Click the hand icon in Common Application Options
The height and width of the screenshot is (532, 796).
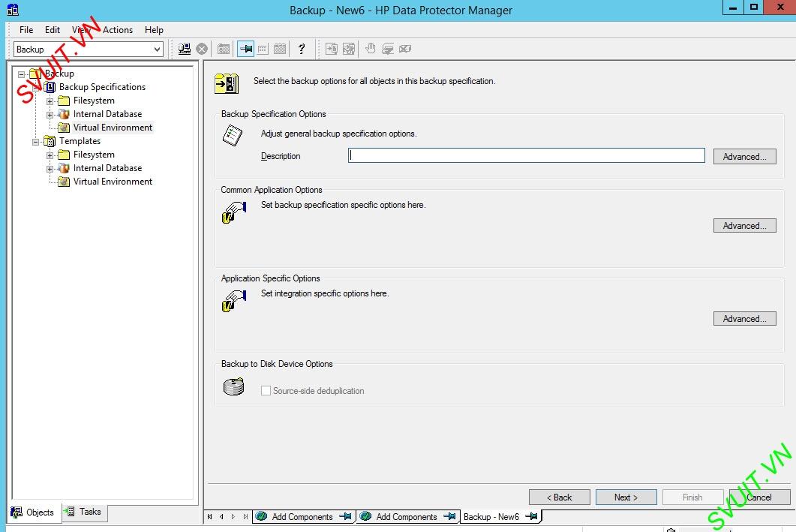(x=234, y=212)
